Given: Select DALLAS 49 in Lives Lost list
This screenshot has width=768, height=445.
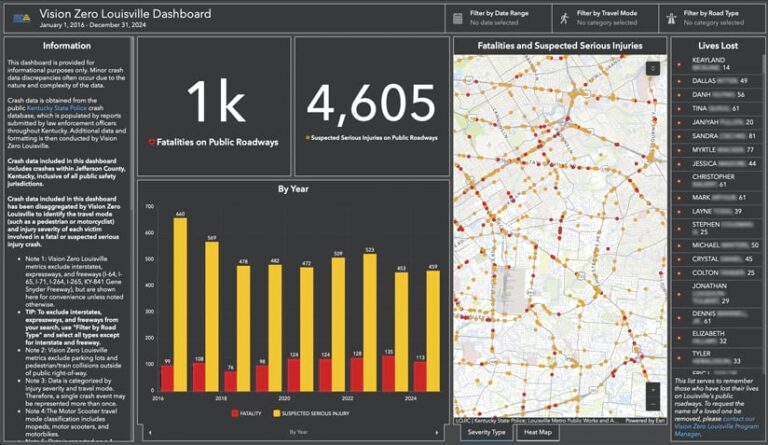Looking at the screenshot, I should (x=718, y=81).
